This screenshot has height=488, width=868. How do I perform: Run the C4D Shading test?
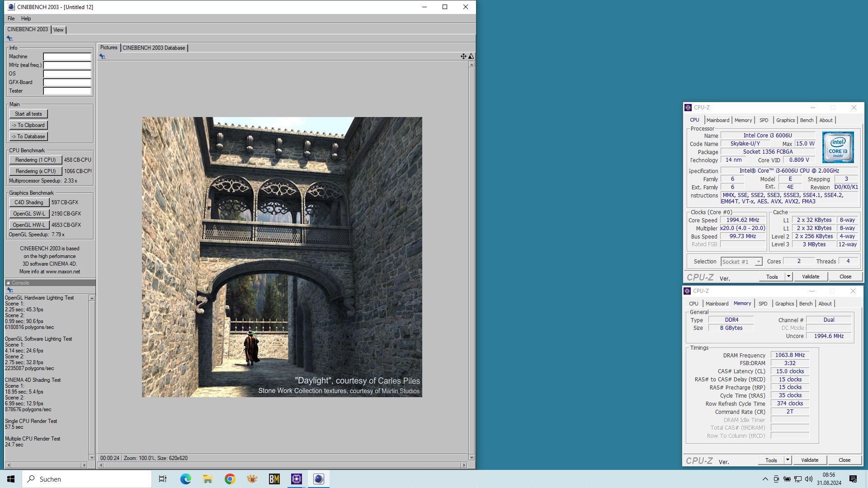tap(29, 202)
